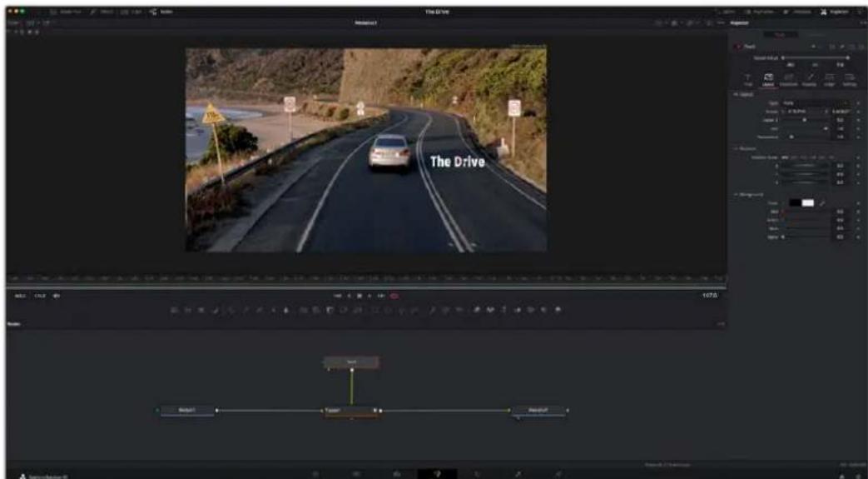
Task: Pick background color with the eyedropper
Action: click(822, 203)
